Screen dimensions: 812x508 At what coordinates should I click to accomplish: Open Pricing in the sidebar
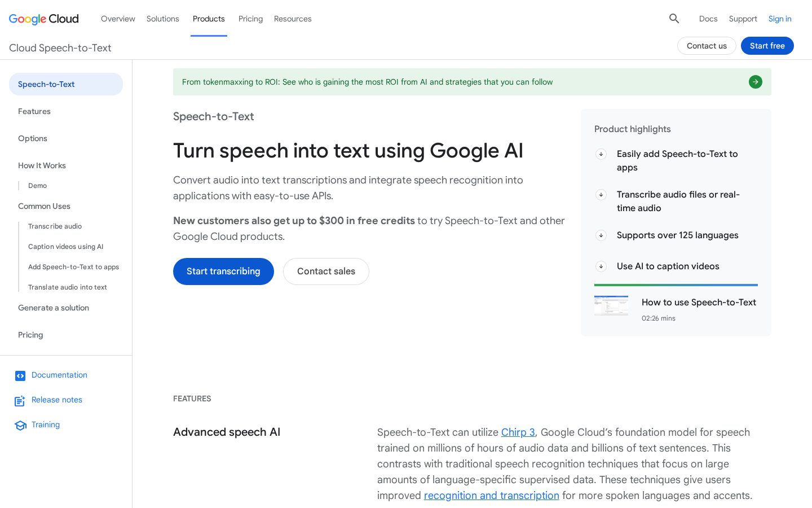[x=30, y=335]
